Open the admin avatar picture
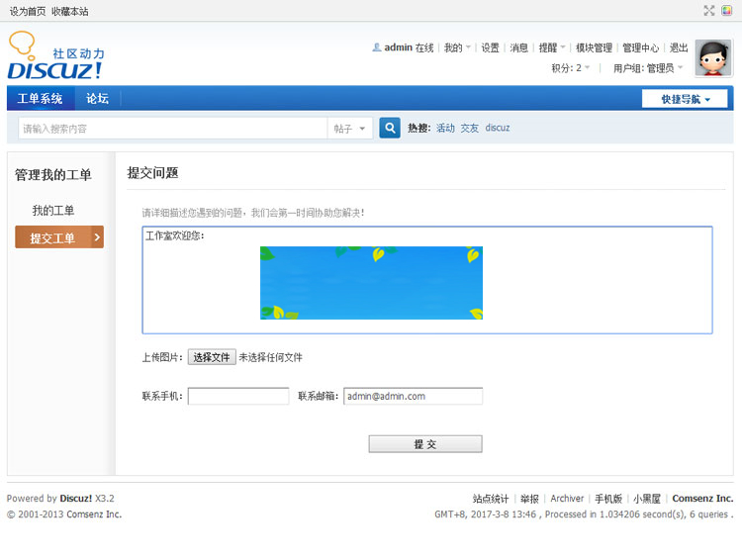 [x=712, y=58]
